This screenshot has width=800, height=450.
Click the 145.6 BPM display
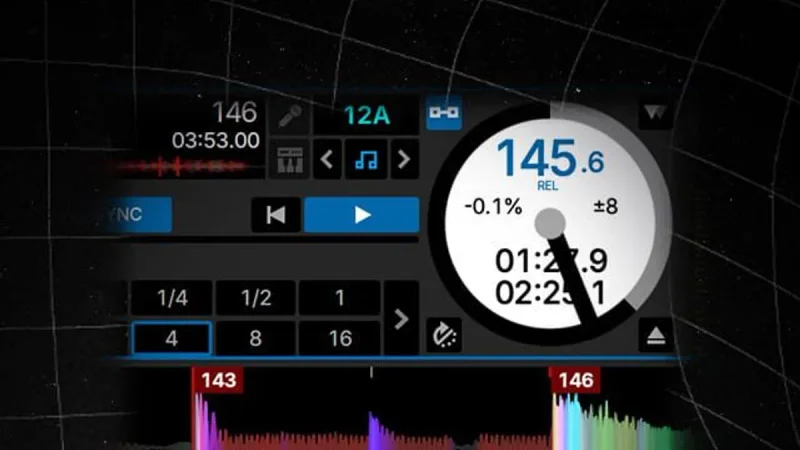tap(551, 158)
